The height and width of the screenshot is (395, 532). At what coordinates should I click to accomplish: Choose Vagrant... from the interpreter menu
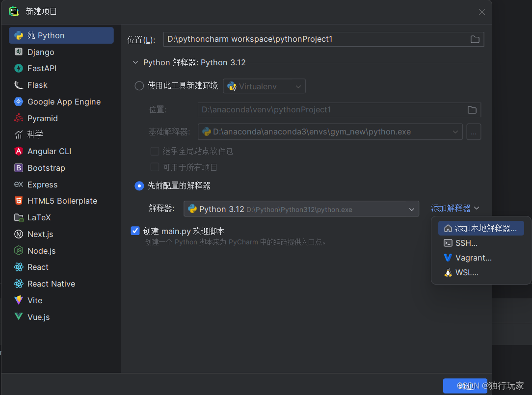[481, 258]
